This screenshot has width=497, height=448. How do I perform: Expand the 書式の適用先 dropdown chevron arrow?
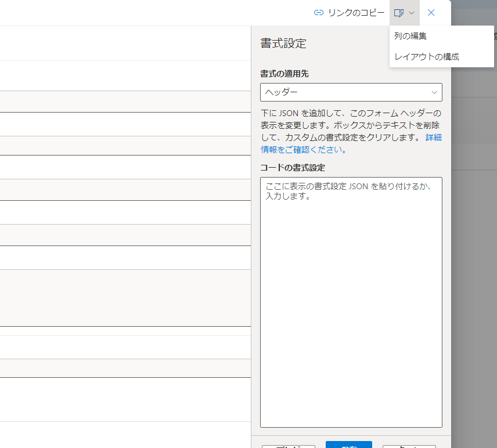coord(434,92)
